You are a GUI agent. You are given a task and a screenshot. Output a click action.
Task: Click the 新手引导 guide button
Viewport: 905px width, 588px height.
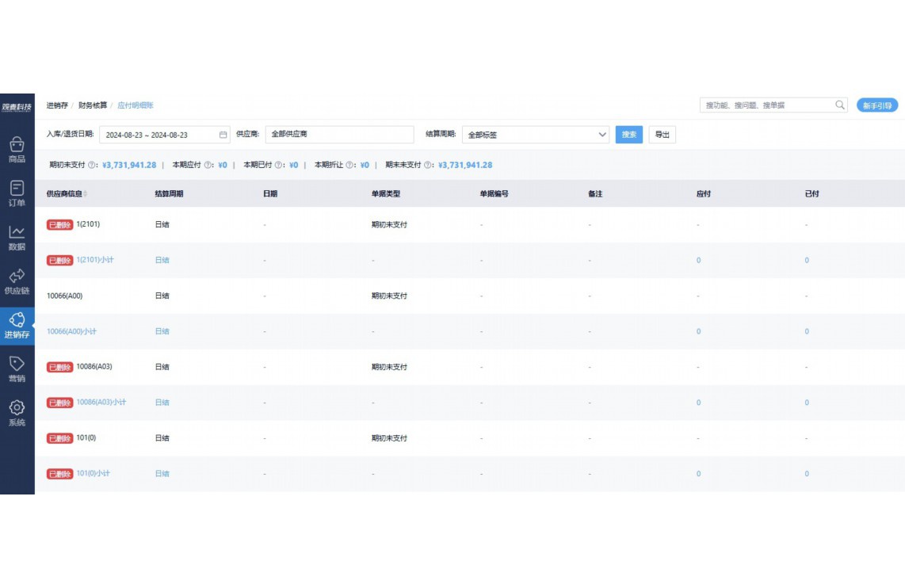[876, 105]
